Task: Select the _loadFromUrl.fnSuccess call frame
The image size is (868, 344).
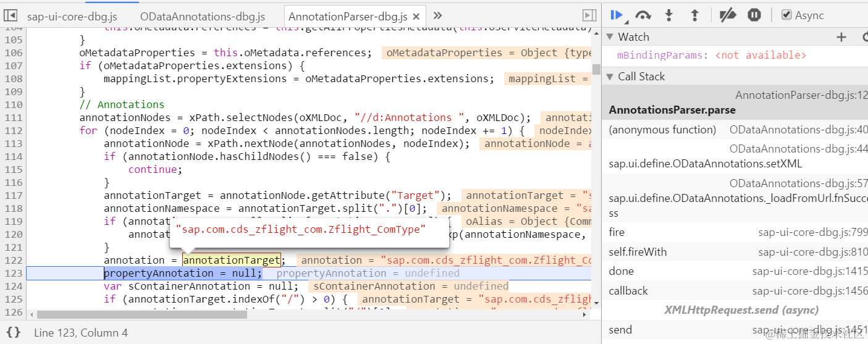Action: click(735, 198)
